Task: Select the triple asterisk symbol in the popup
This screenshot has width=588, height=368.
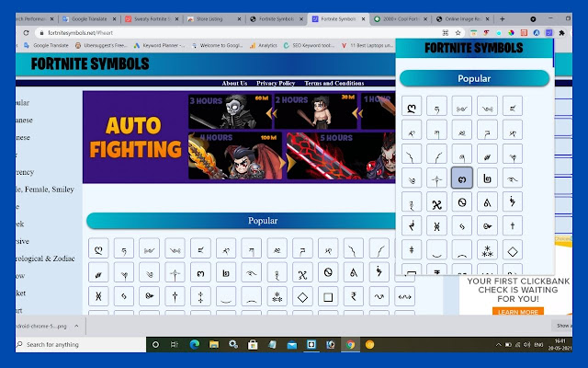Action: point(487,250)
